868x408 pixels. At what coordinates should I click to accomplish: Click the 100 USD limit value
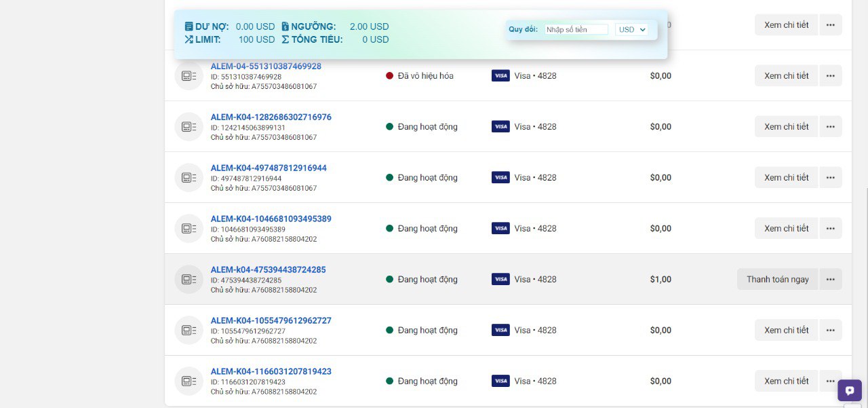coord(256,39)
